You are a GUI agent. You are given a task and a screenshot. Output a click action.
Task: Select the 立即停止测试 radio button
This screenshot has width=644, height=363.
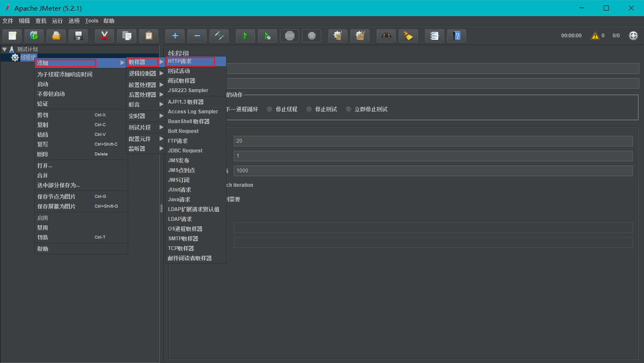(x=348, y=109)
